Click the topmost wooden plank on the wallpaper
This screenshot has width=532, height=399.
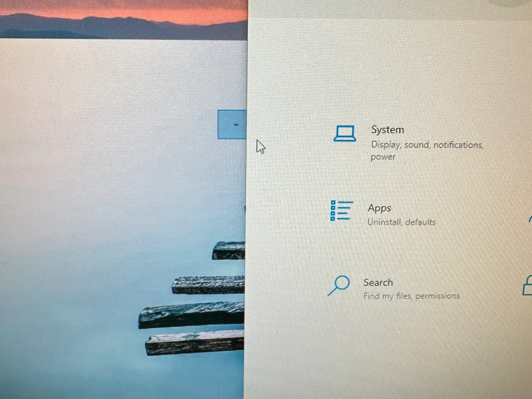click(229, 251)
